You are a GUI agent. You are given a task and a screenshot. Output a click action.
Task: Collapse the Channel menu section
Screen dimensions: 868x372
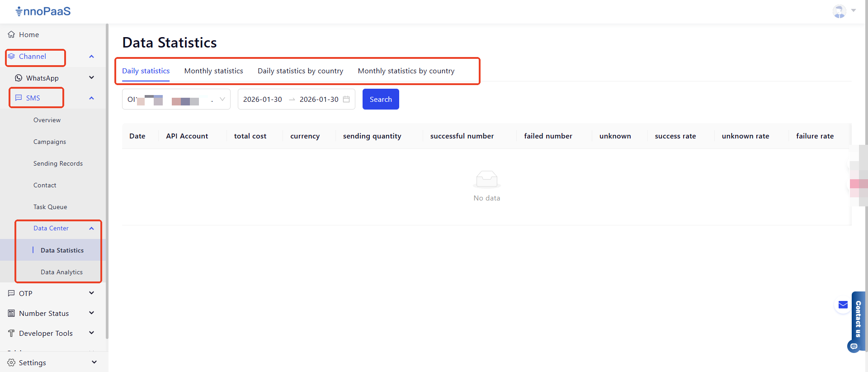coord(91,57)
